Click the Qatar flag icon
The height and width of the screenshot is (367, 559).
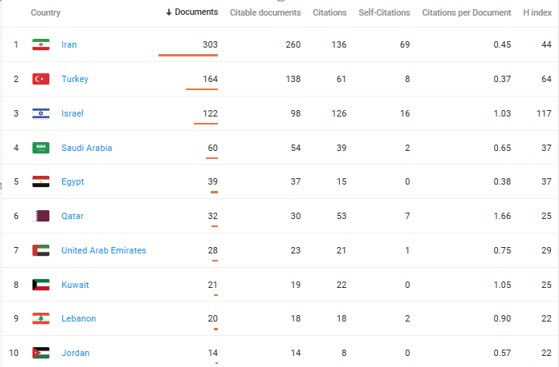[41, 216]
